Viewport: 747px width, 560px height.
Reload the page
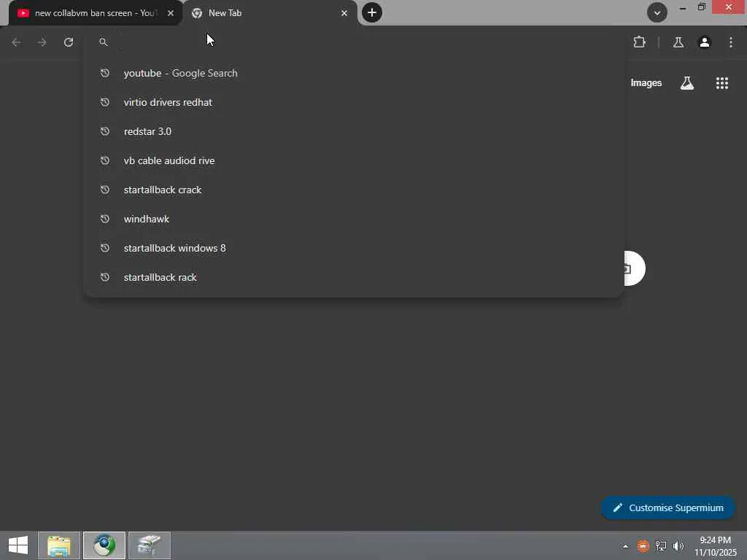69,42
